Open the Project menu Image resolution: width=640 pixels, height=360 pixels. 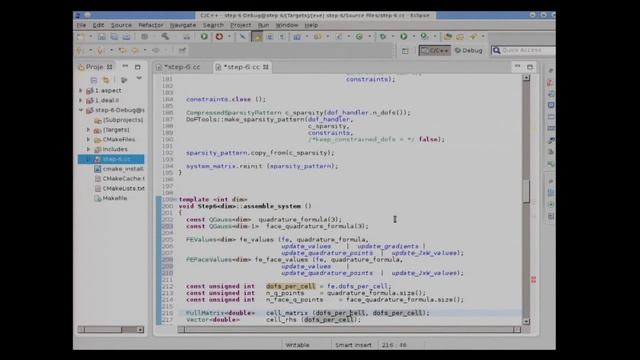click(241, 25)
